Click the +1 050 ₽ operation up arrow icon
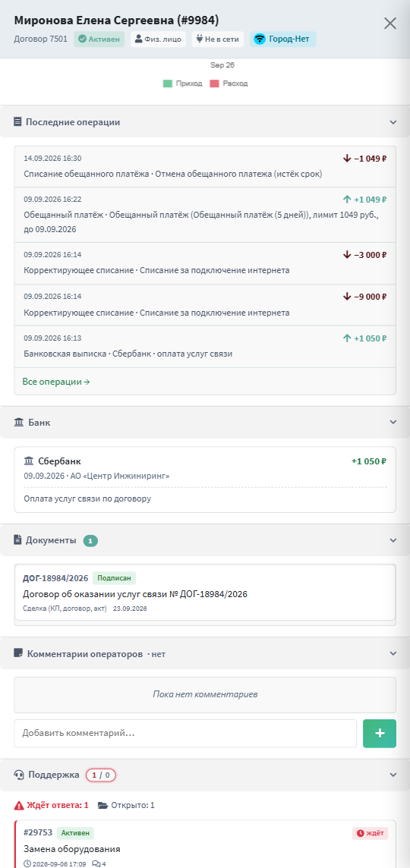This screenshot has height=868, width=410. click(347, 338)
